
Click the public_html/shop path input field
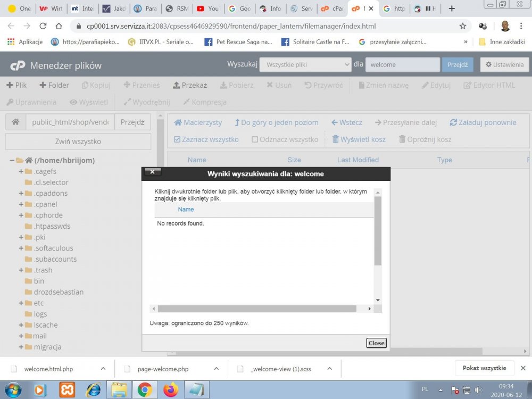click(x=70, y=122)
